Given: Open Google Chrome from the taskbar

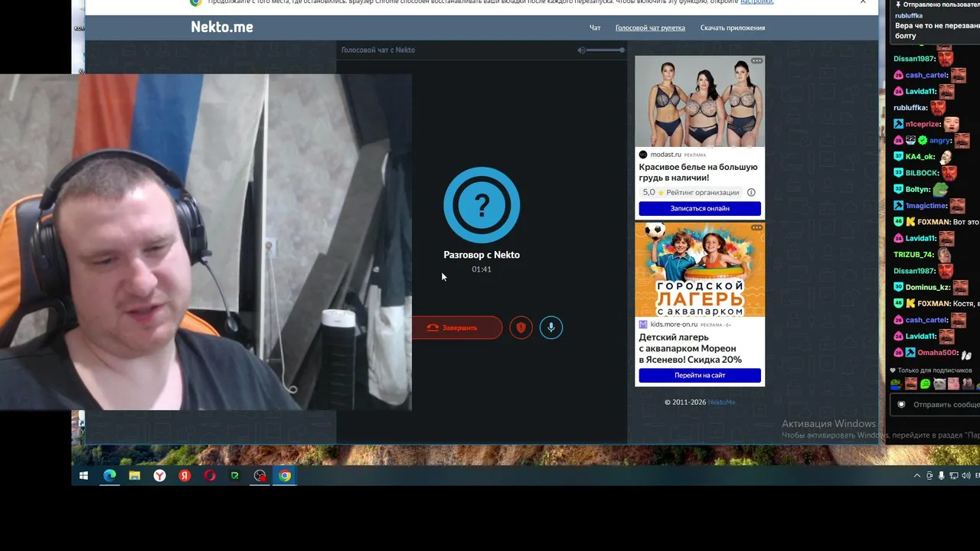Looking at the screenshot, I should 285,475.
